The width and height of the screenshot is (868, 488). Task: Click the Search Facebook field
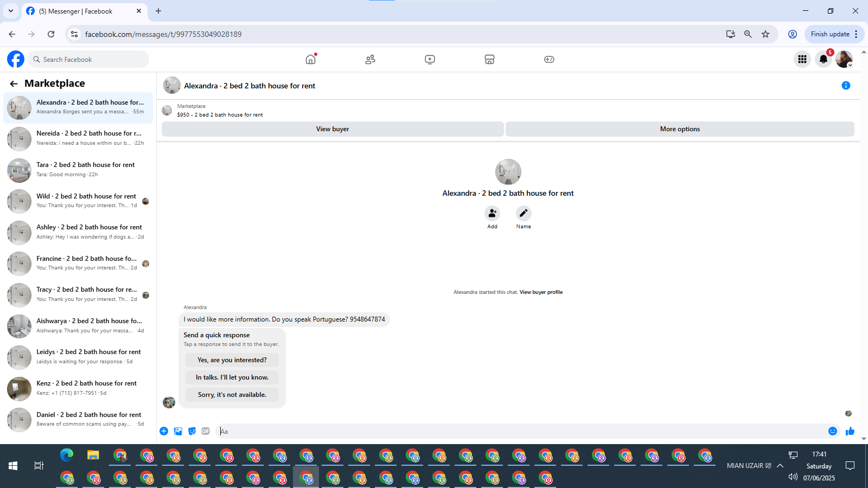coord(88,59)
